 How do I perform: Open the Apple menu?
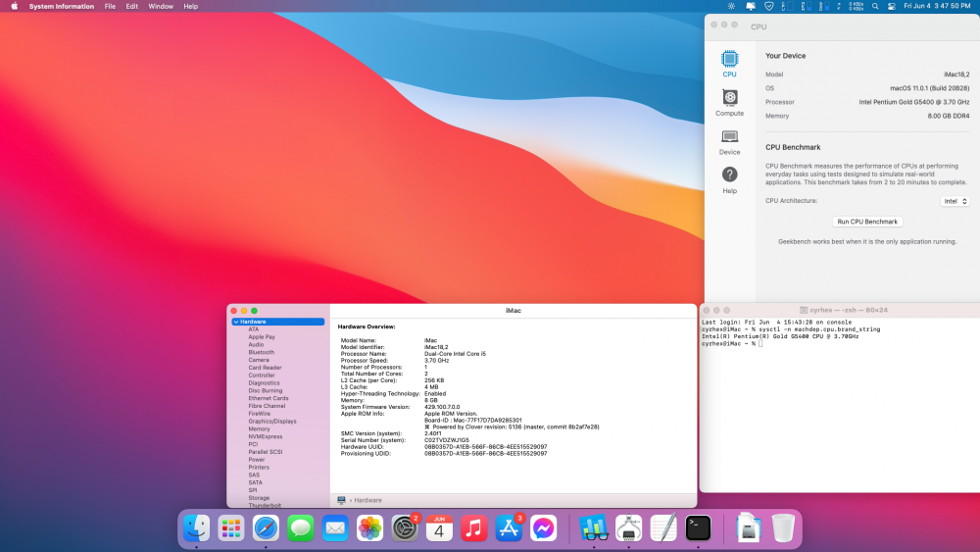click(x=15, y=6)
